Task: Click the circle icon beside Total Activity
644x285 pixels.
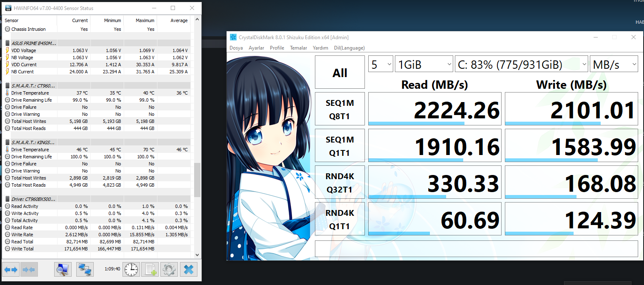Action: pyautogui.click(x=7, y=220)
